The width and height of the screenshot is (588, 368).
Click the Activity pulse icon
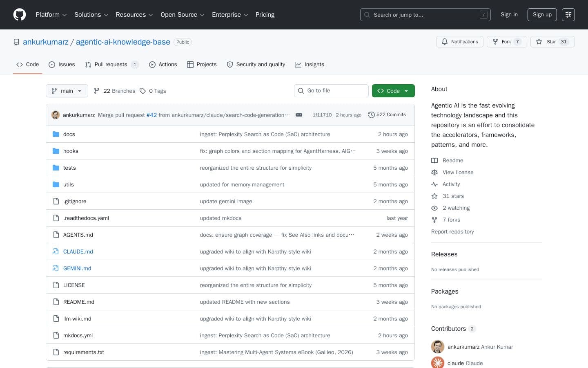pos(434,184)
